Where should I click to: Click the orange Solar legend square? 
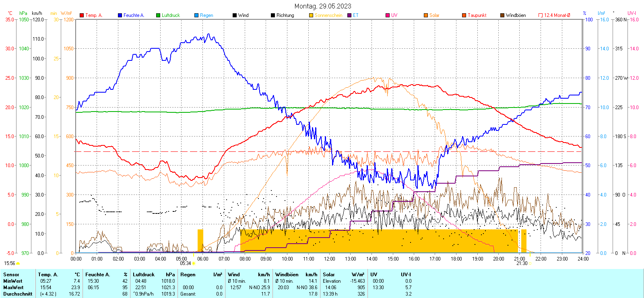click(426, 15)
